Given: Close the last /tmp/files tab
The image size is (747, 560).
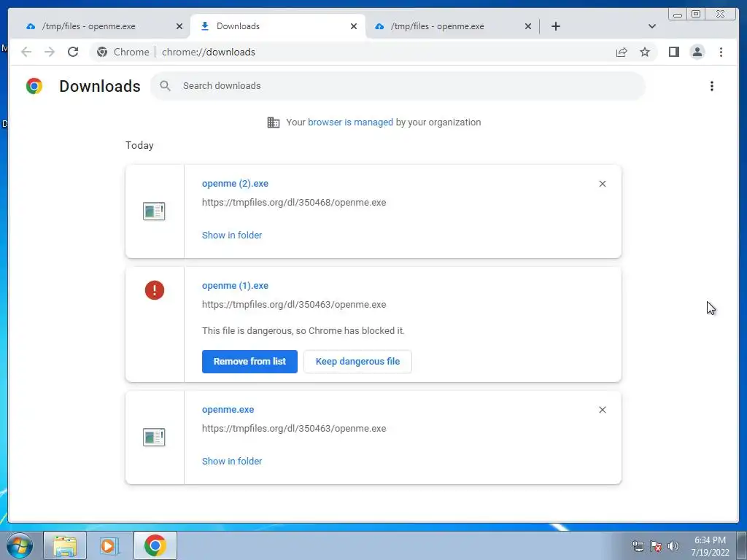Looking at the screenshot, I should pos(528,26).
